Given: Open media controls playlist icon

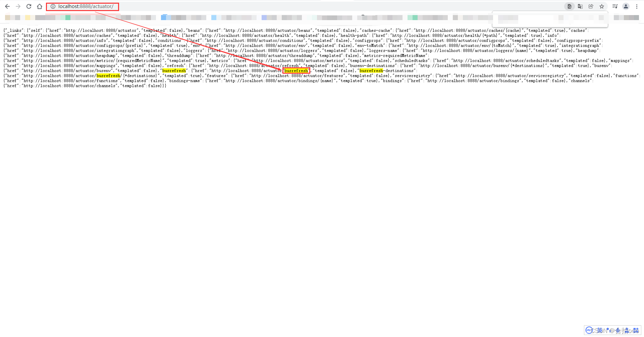Looking at the screenshot, I should (615, 6).
